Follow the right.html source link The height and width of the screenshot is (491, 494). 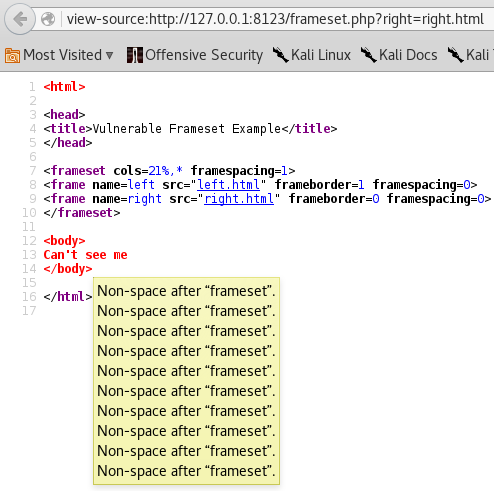click(x=239, y=199)
